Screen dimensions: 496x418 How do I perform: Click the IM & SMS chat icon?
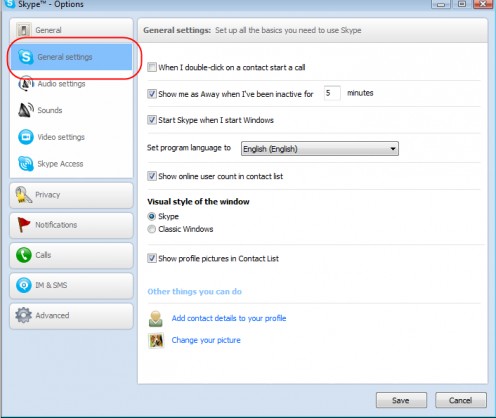pyautogui.click(x=24, y=285)
